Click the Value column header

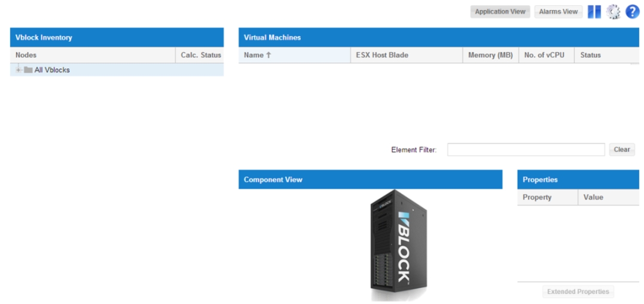click(x=608, y=197)
